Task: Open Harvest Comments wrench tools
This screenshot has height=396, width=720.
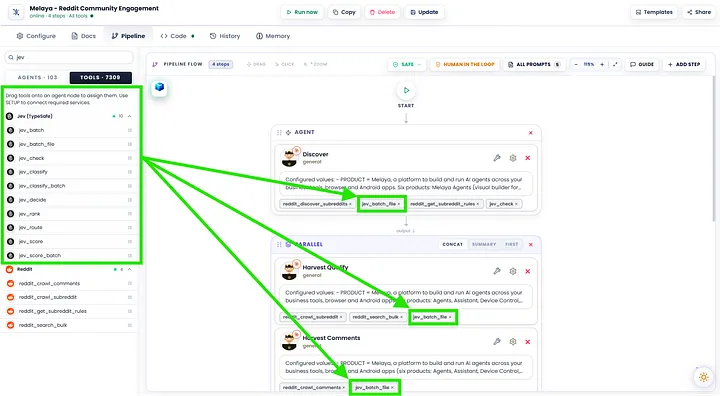Action: [497, 342]
